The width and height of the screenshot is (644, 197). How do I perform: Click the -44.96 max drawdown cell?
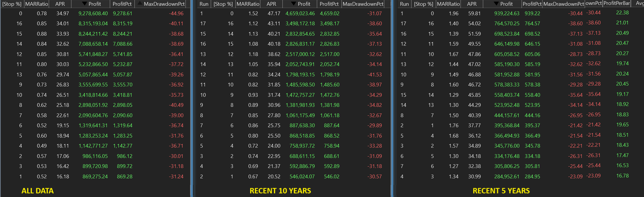pyautogui.click(x=176, y=13)
